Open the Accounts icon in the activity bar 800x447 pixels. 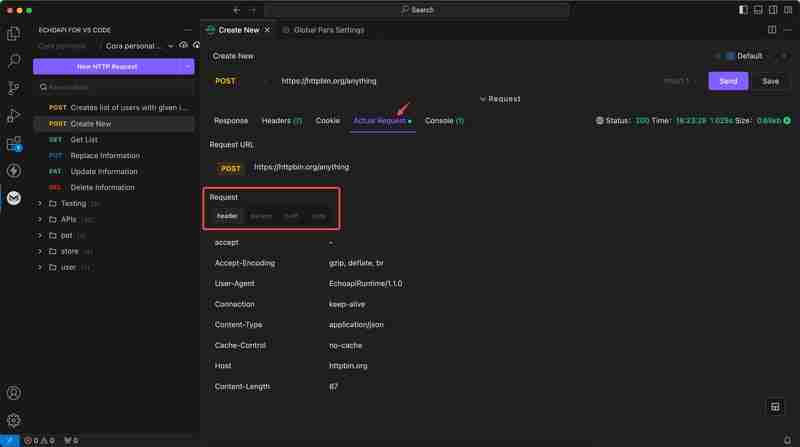click(14, 393)
